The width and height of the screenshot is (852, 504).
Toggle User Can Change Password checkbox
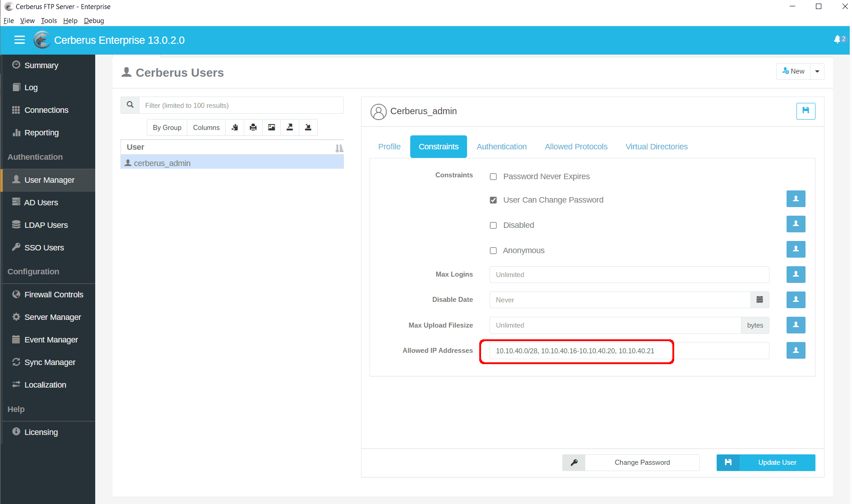coord(493,200)
